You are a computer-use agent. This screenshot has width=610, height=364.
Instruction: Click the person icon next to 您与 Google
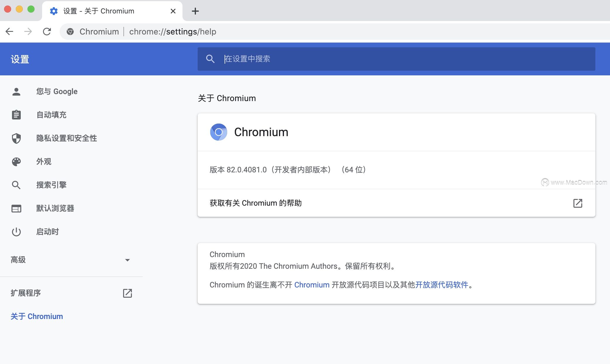[16, 91]
